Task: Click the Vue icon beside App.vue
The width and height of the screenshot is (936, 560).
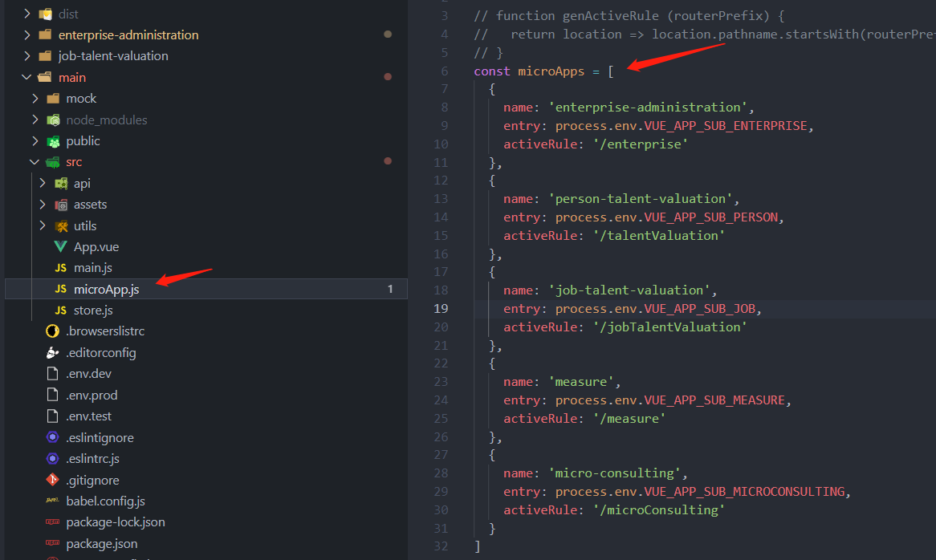Action: pos(60,247)
